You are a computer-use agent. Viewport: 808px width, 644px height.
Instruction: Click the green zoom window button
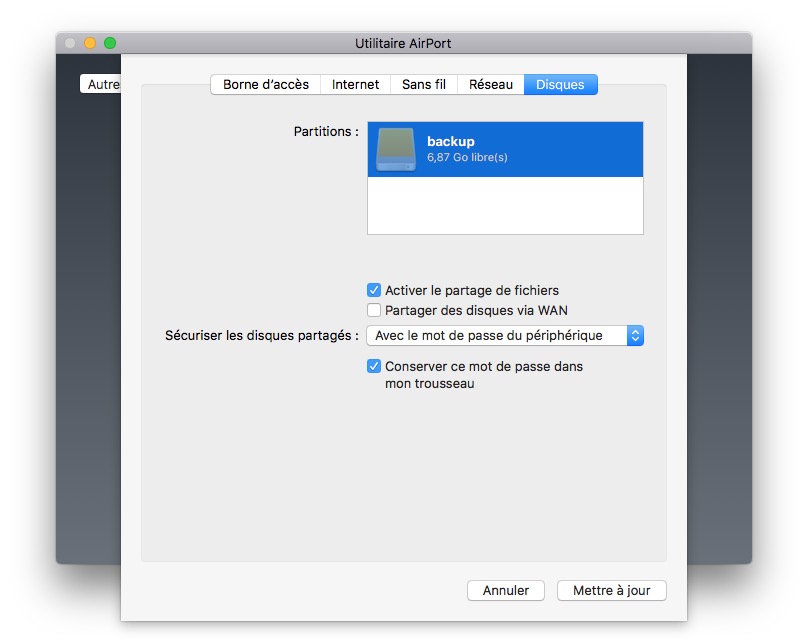110,43
